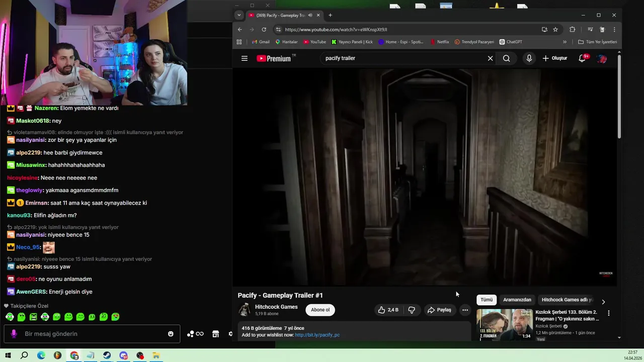Open YouTube notifications bell
The height and width of the screenshot is (362, 644).
coord(582,58)
